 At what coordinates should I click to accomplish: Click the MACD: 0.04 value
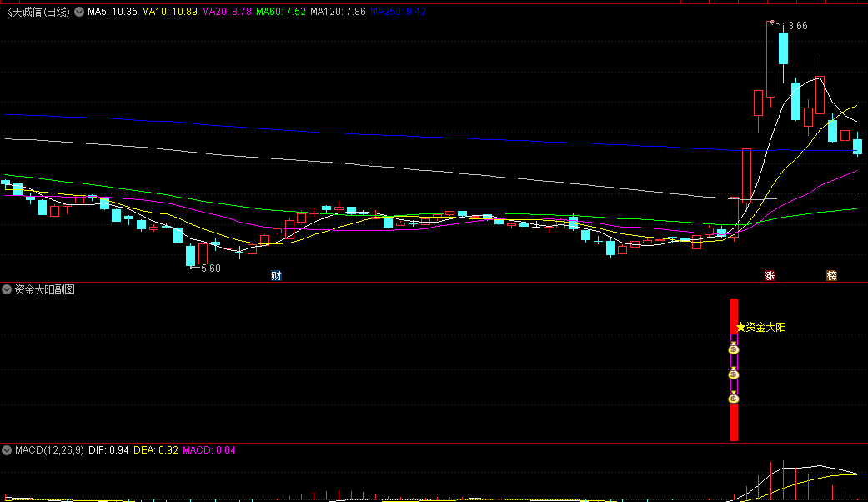(x=209, y=450)
